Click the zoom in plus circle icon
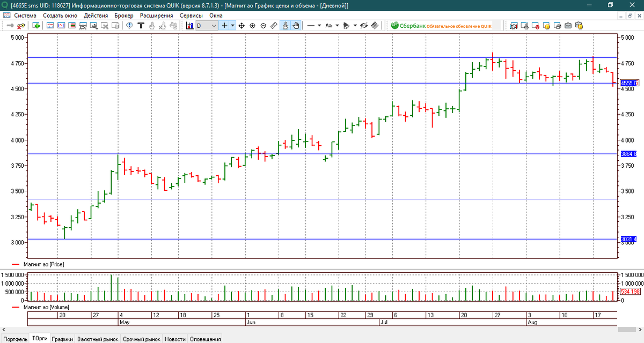The image size is (644, 343). tap(252, 25)
